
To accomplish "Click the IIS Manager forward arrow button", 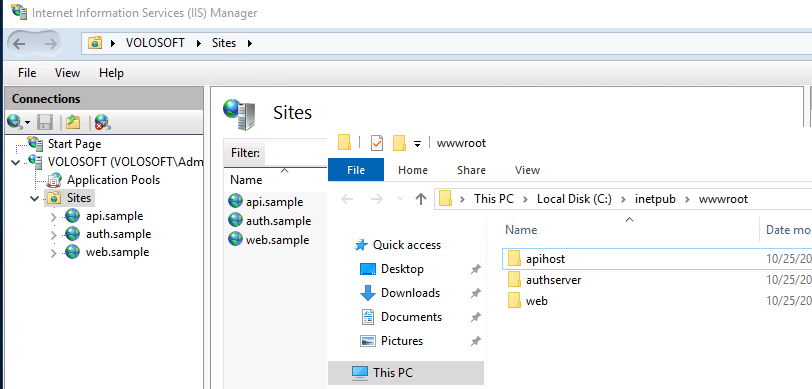I will click(x=50, y=44).
